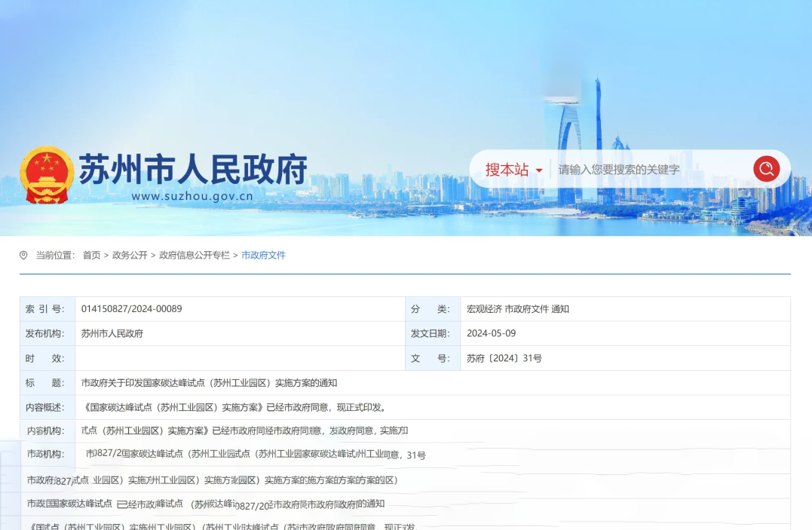The height and width of the screenshot is (530, 812).
Task: Navigate to 政府信息公开专栏 breadcrumb
Action: point(195,256)
